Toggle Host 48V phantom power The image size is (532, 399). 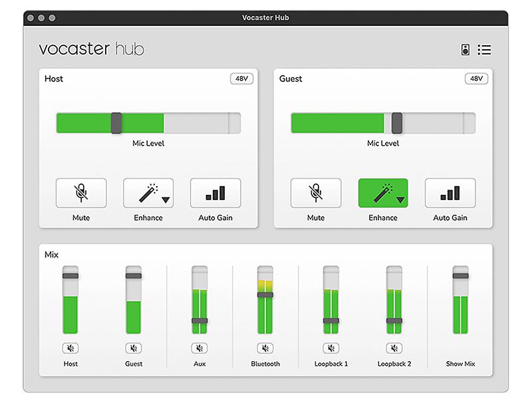click(x=241, y=78)
